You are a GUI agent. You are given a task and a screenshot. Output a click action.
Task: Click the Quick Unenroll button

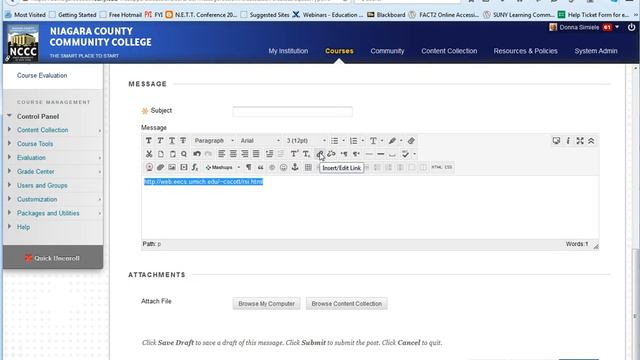click(52, 258)
